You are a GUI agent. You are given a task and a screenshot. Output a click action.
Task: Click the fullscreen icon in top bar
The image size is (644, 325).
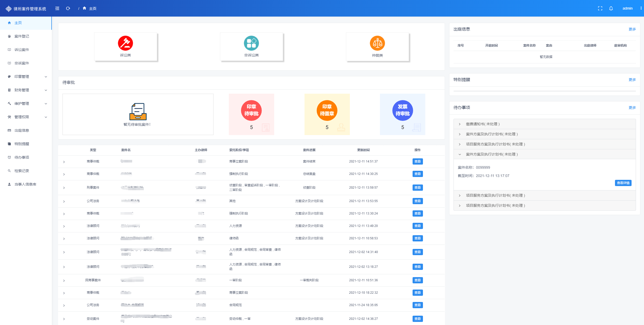tap(600, 8)
